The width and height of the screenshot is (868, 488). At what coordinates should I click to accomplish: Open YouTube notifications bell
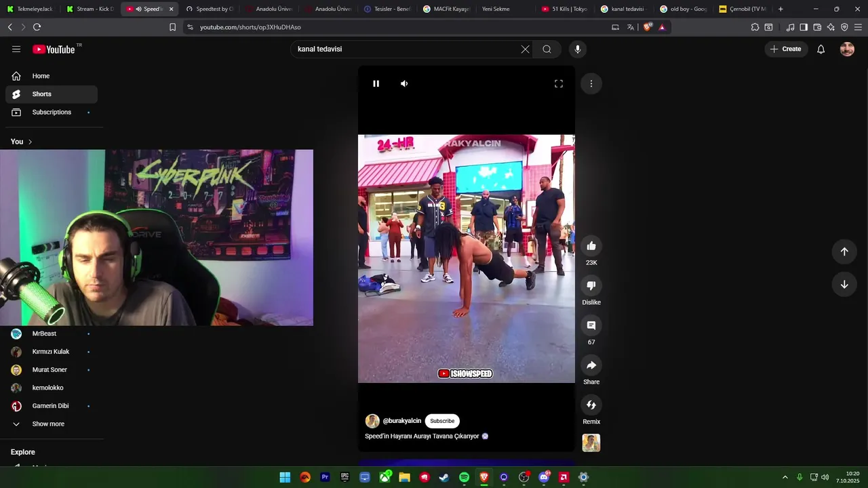821,49
